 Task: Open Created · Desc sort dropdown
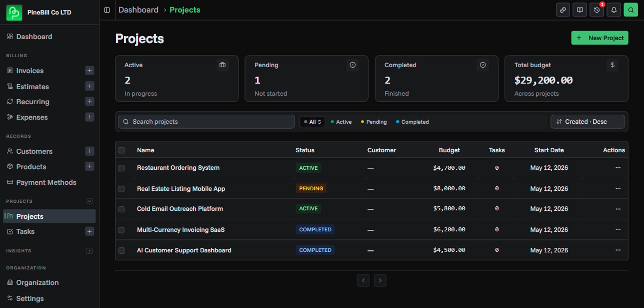click(x=587, y=122)
